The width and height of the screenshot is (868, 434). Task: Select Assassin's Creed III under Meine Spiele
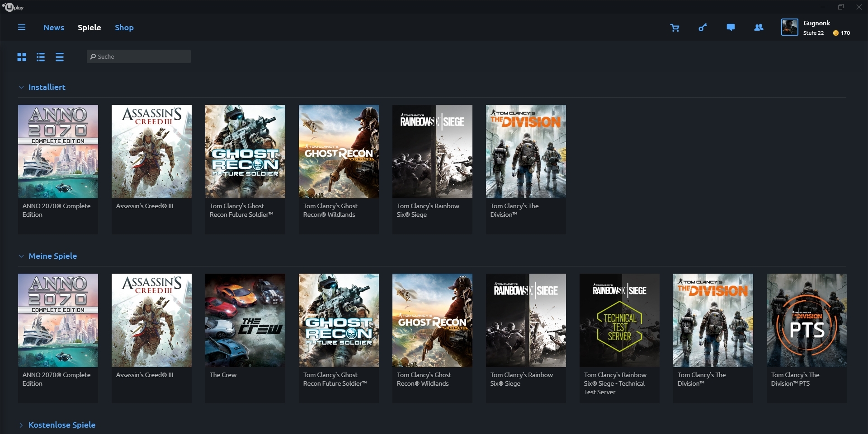click(x=151, y=320)
